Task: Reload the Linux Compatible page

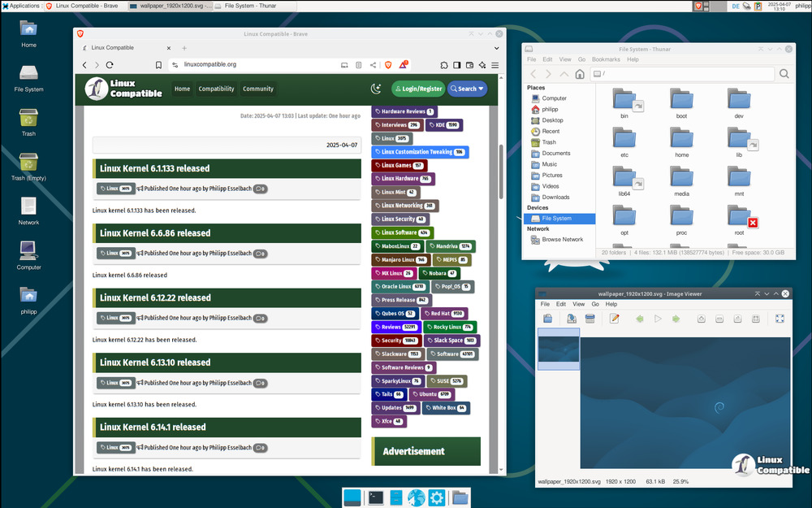Action: coord(110,65)
